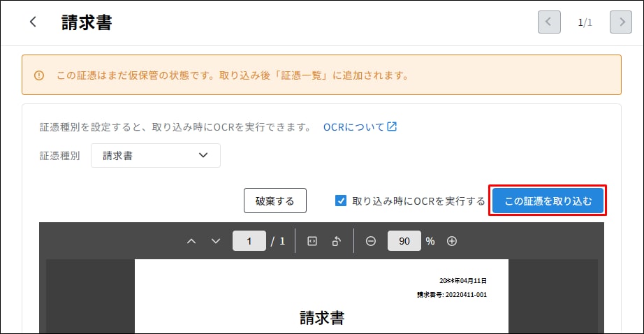The height and width of the screenshot is (334, 644).
Task: Toggle 取り込み時にOCRを実行する checkbox
Action: click(341, 201)
